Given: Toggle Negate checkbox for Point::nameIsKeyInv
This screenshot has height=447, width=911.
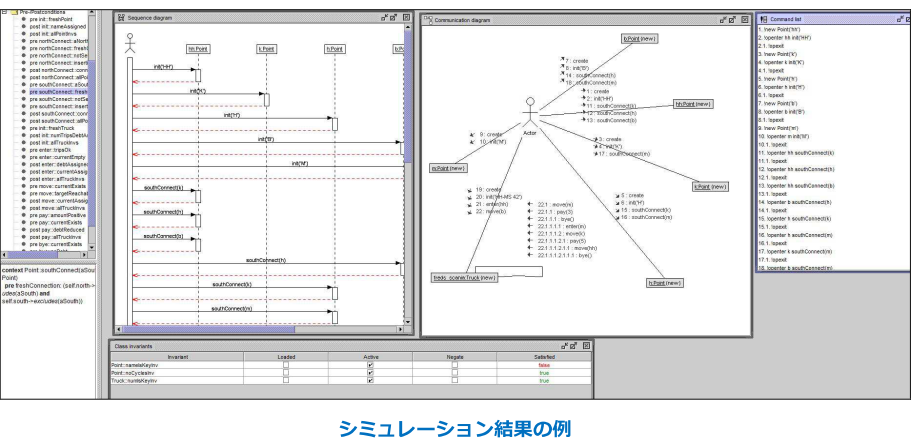Looking at the screenshot, I should [455, 364].
